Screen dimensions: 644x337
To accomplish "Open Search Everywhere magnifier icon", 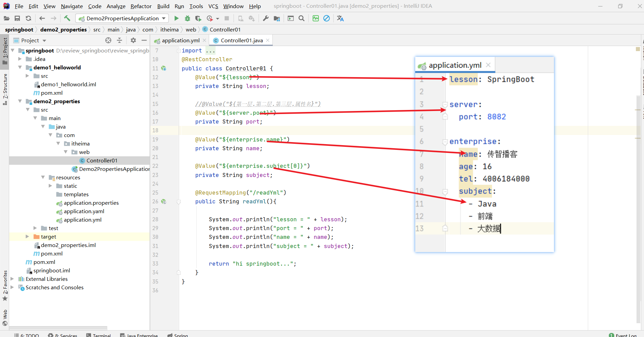I will [302, 18].
